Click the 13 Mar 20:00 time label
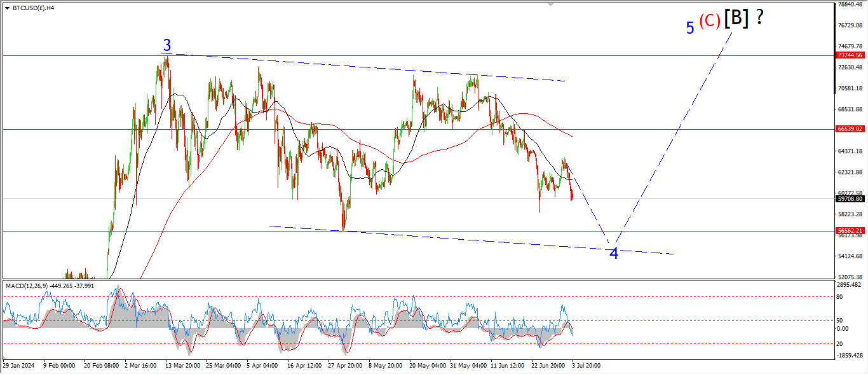The image size is (868, 374). point(182,366)
